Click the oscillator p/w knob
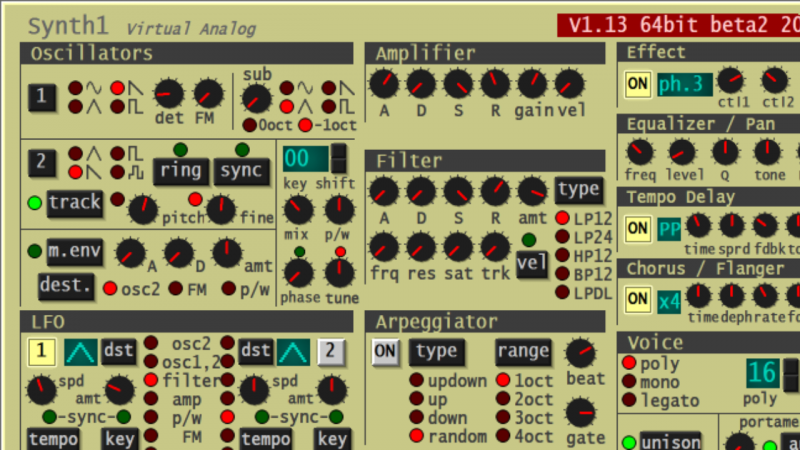The height and width of the screenshot is (450, 800). [x=339, y=210]
